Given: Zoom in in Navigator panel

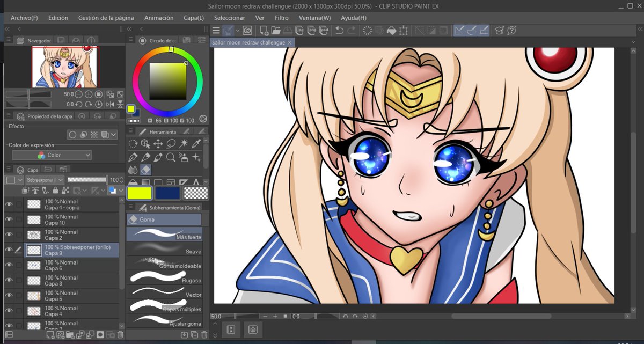Looking at the screenshot, I should (89, 94).
